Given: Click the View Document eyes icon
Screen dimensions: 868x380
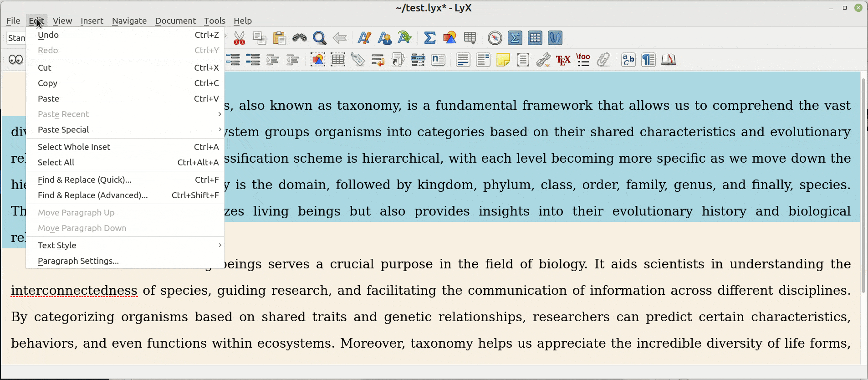Looking at the screenshot, I should pos(16,60).
